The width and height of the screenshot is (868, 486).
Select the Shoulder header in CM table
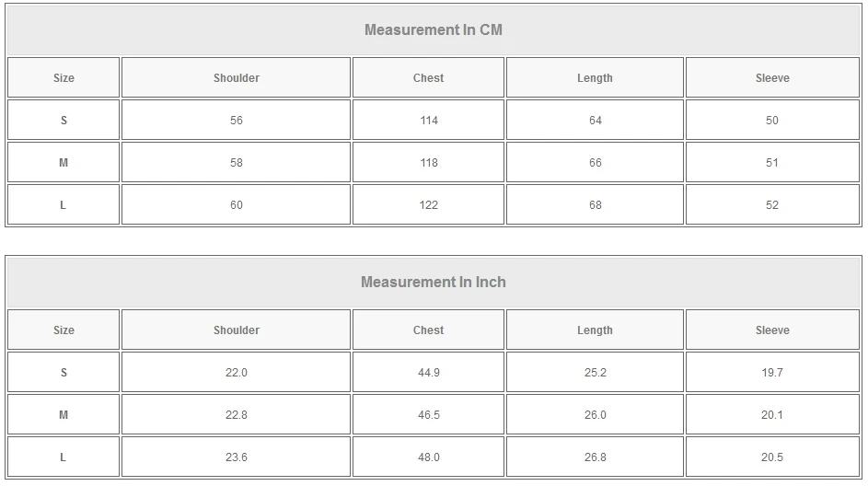click(237, 78)
